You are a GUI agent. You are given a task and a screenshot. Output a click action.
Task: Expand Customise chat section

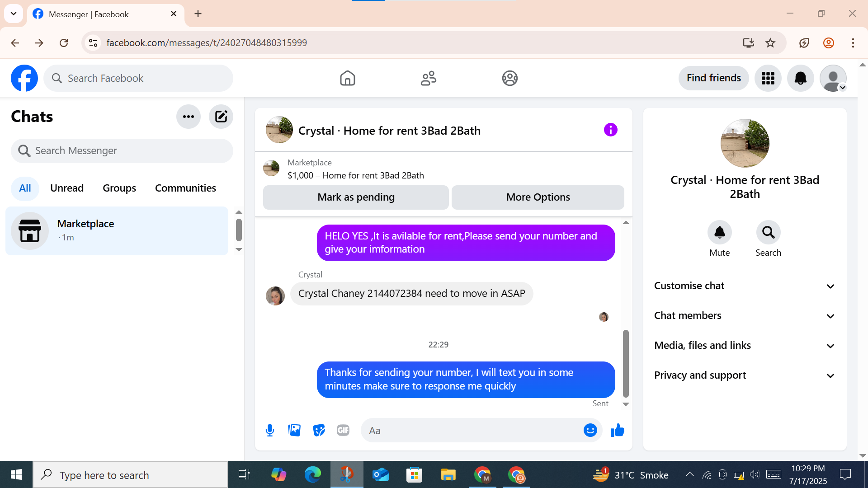click(745, 286)
